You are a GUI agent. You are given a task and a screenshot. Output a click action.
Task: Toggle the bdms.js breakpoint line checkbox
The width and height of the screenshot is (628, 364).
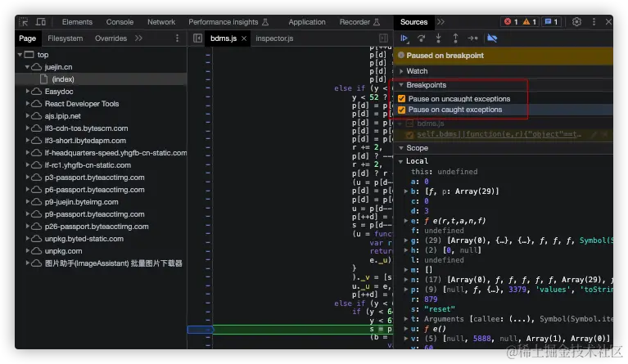coord(409,135)
